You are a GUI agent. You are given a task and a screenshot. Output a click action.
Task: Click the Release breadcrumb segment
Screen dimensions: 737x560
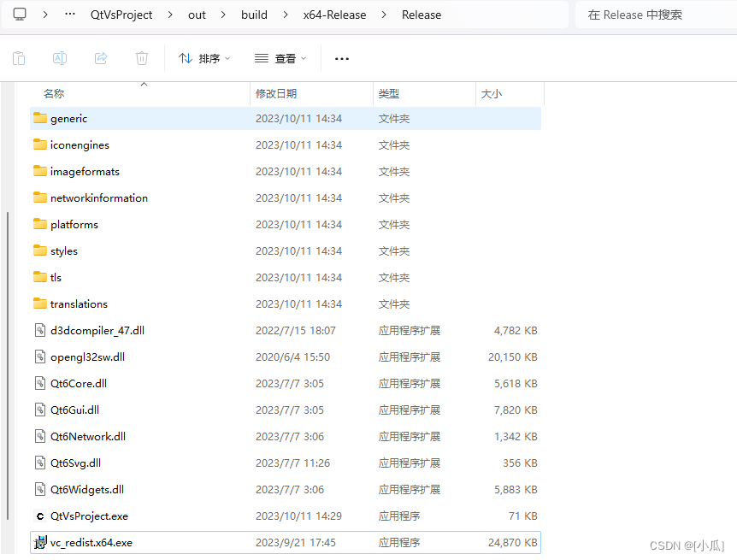(x=422, y=15)
